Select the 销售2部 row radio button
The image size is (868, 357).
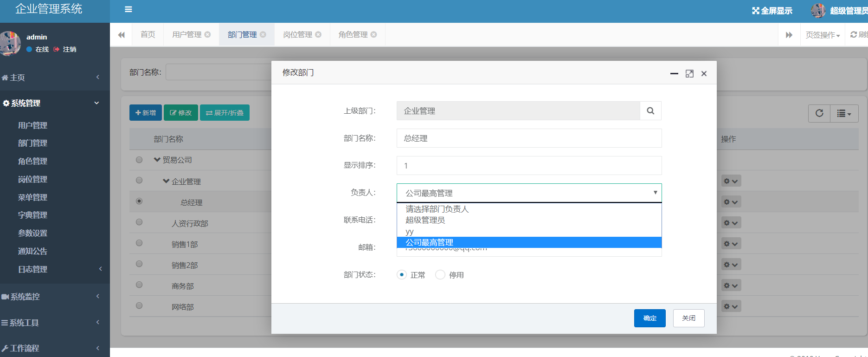(x=139, y=264)
